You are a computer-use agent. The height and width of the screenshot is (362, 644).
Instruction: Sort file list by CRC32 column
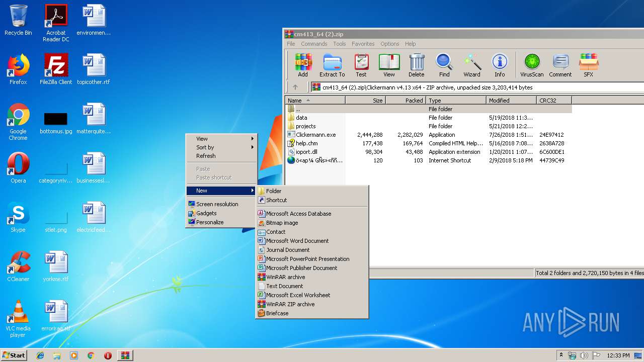point(554,101)
